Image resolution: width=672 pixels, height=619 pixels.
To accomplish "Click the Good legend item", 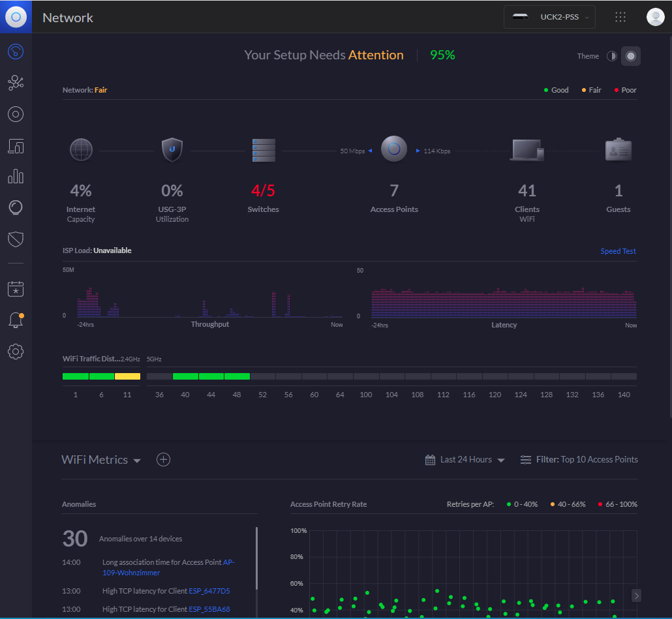I will (556, 90).
